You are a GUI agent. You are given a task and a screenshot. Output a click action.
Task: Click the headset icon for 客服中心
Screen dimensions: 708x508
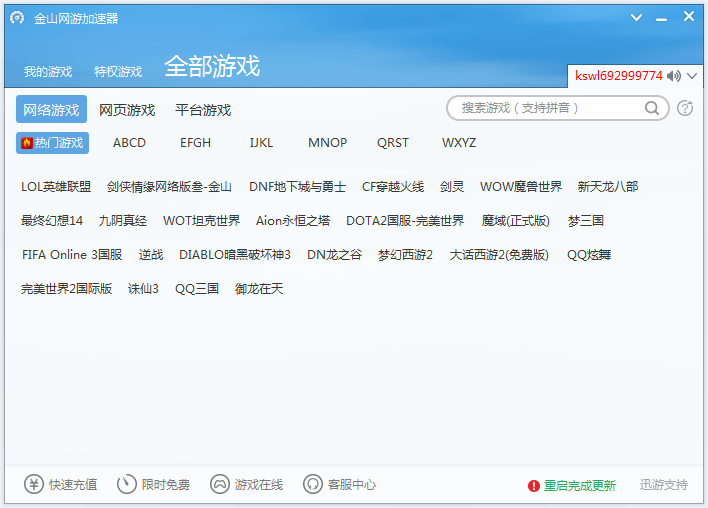coord(313,484)
